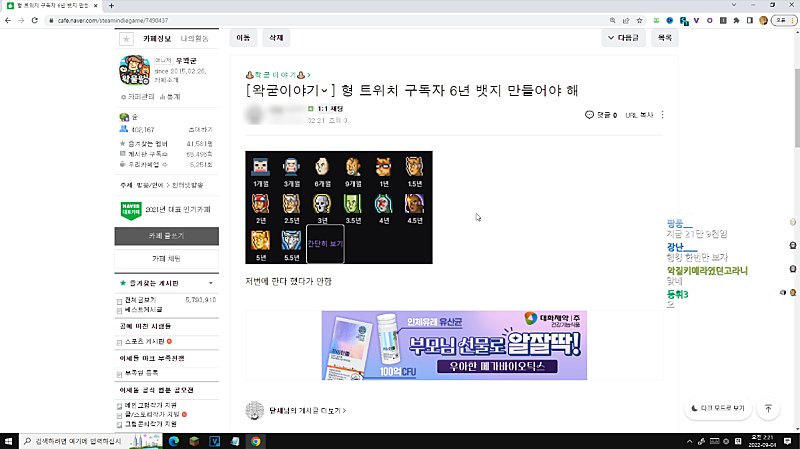Image resolution: width=800 pixels, height=449 pixels.
Task: Click the 1:1 채팅 link by author
Action: point(330,109)
